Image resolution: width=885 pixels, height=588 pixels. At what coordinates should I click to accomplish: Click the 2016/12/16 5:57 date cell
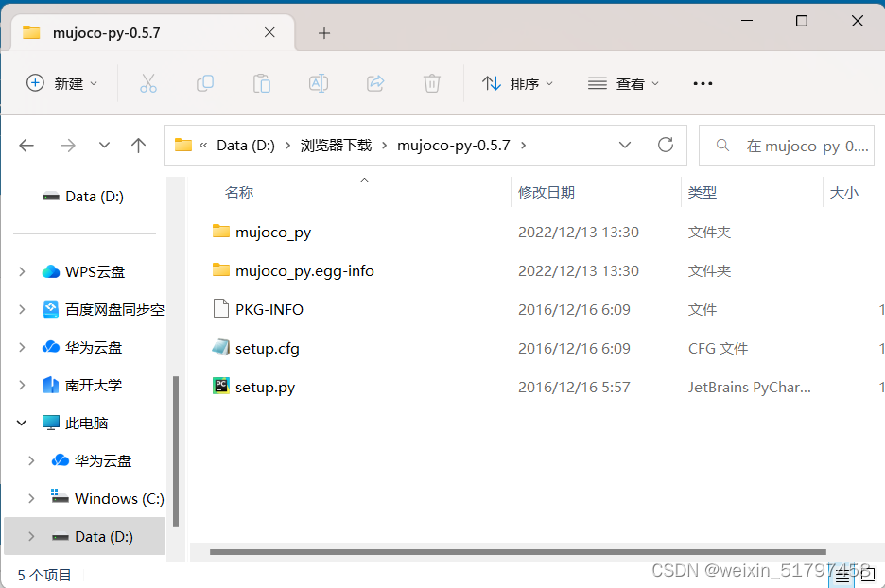(x=574, y=387)
